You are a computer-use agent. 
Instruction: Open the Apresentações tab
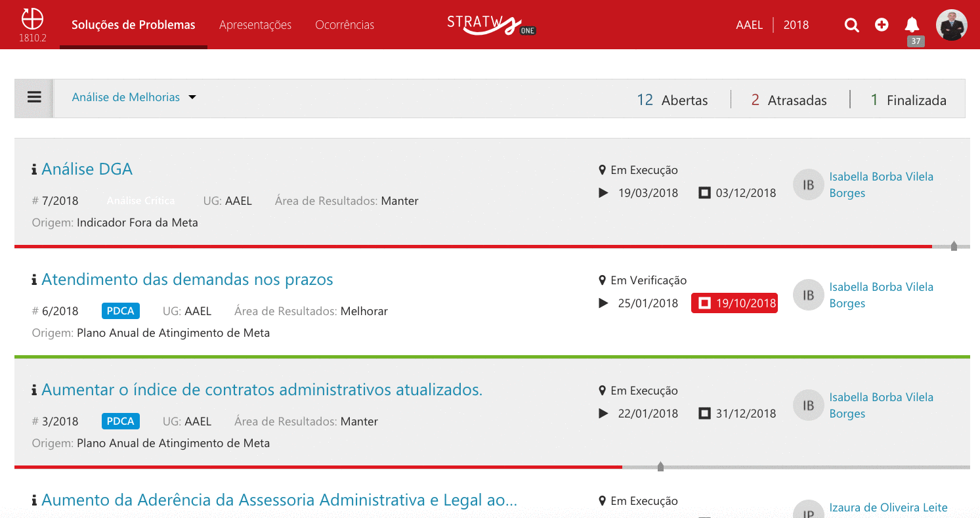tap(255, 25)
